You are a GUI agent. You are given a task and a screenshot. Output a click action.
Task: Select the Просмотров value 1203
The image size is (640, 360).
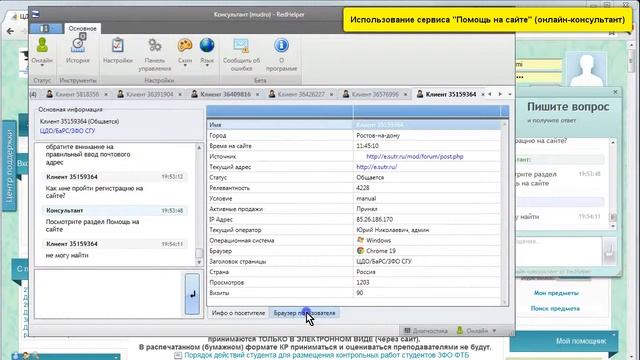[x=363, y=282]
